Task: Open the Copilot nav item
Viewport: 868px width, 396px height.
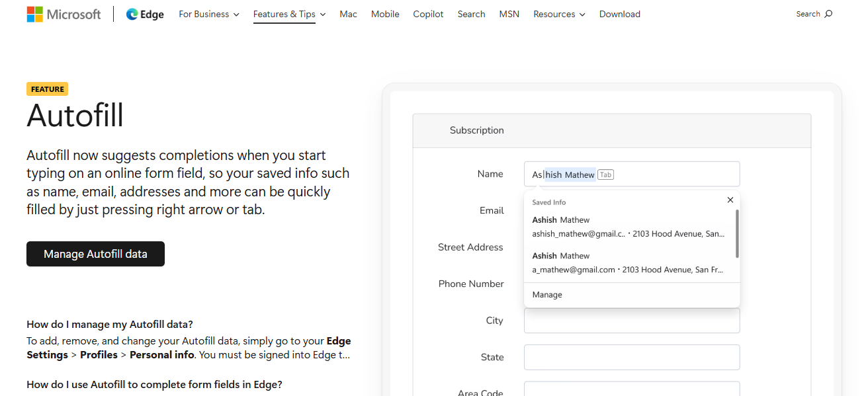Action: coord(428,14)
